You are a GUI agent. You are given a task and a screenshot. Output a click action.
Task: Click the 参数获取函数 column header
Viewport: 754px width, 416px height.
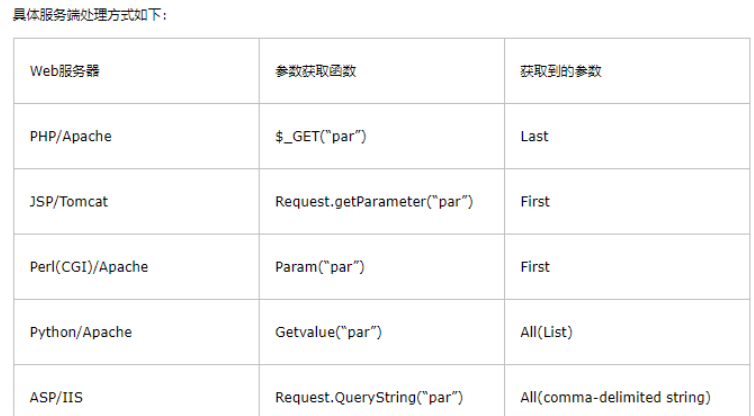(x=316, y=72)
